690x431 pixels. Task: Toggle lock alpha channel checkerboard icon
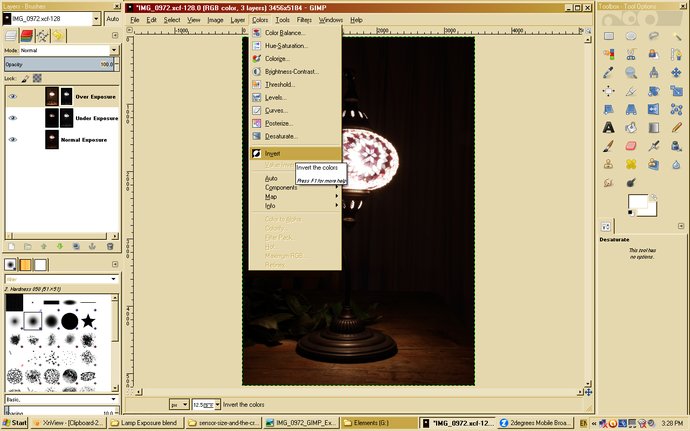[x=37, y=78]
